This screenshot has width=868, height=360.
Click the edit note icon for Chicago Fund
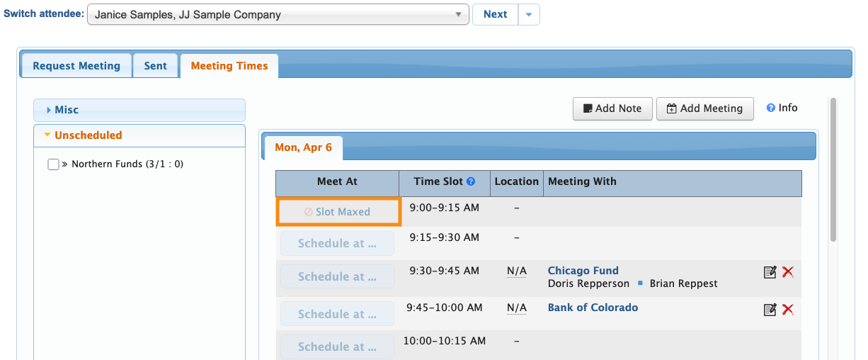click(x=770, y=272)
